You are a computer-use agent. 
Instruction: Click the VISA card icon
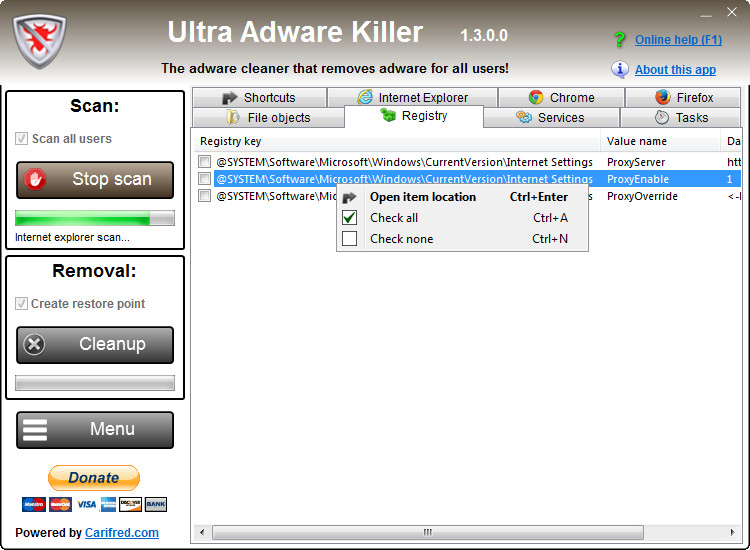point(87,505)
